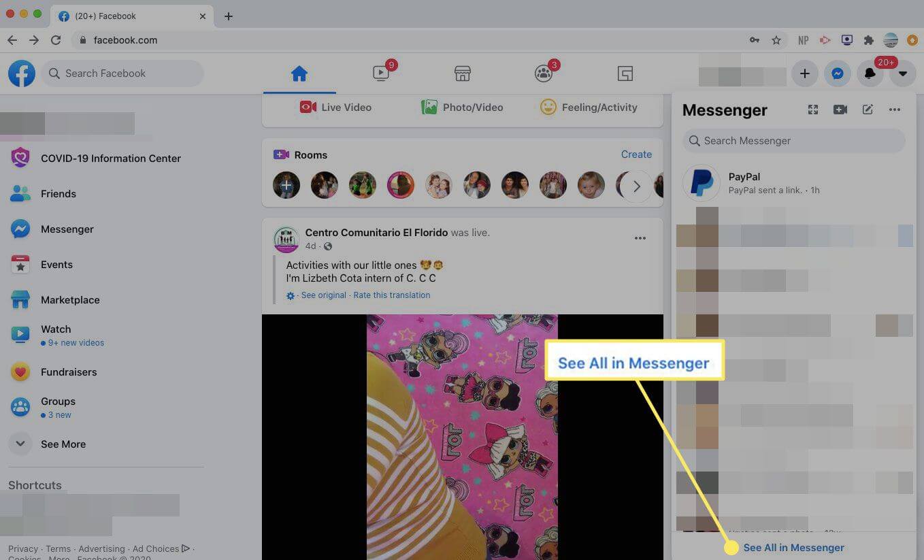This screenshot has width=924, height=560.
Task: Reload the page with refresh icon
Action: [x=56, y=40]
